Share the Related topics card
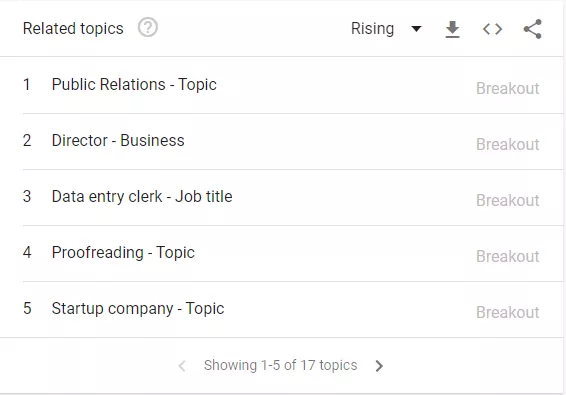The width and height of the screenshot is (566, 395). [533, 29]
